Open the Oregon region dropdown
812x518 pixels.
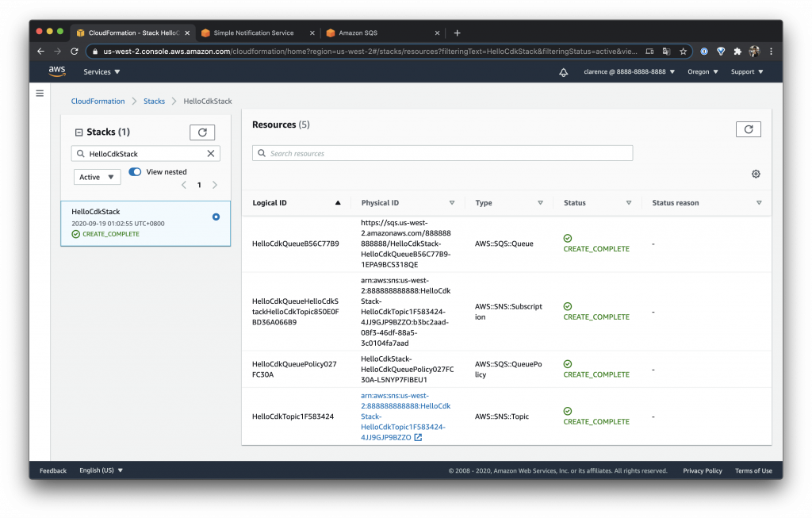point(703,72)
